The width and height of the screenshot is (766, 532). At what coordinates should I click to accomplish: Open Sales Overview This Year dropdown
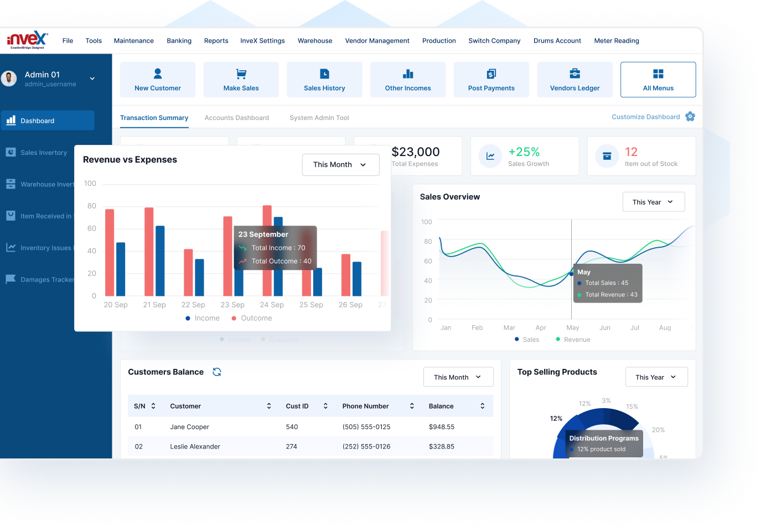pos(653,202)
